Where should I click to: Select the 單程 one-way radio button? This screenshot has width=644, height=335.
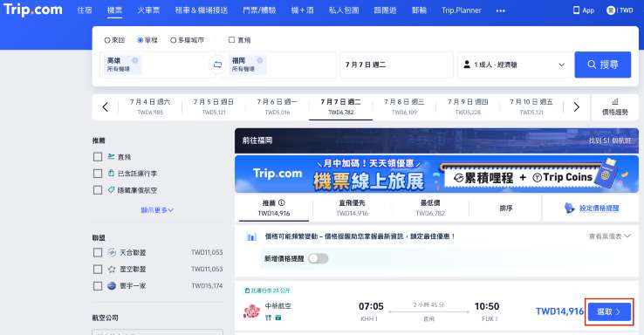[140, 40]
